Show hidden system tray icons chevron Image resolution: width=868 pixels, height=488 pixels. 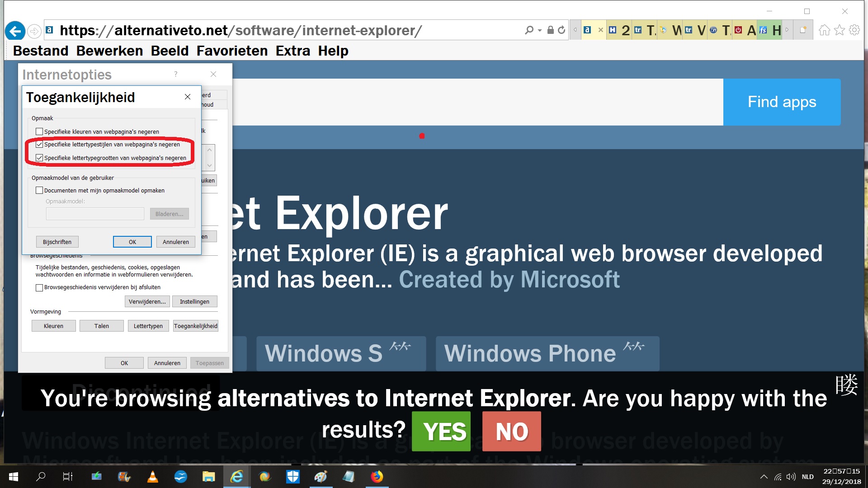coord(764,477)
